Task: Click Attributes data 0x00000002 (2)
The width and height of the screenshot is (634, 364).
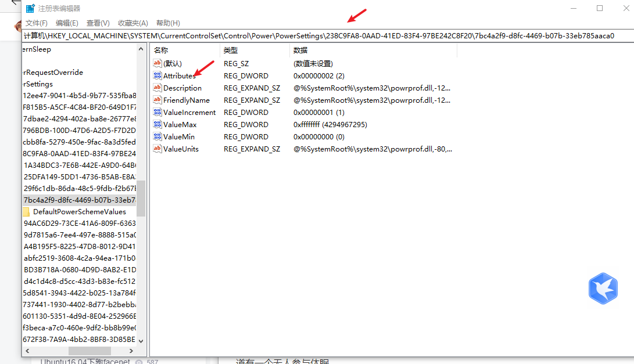Action: click(319, 76)
